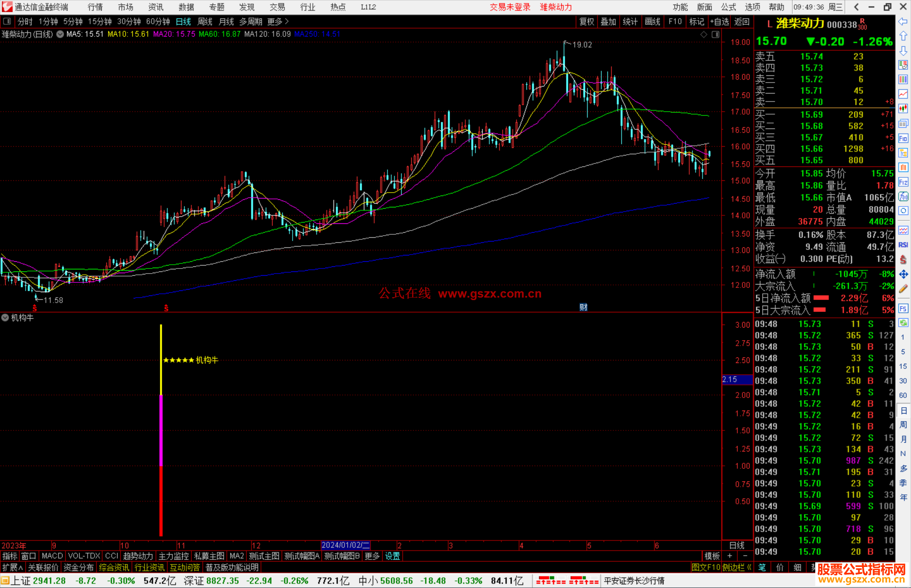The height and width of the screenshot is (588, 911).
Task: Collapse the 侧边栏 sidebar toggle
Action: pos(737,567)
